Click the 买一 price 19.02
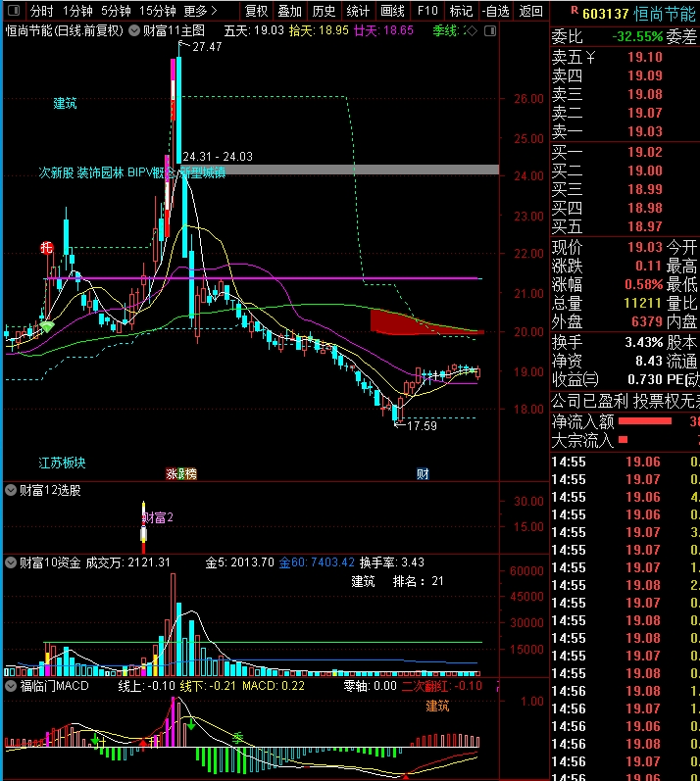This screenshot has height=781, width=700. point(645,152)
